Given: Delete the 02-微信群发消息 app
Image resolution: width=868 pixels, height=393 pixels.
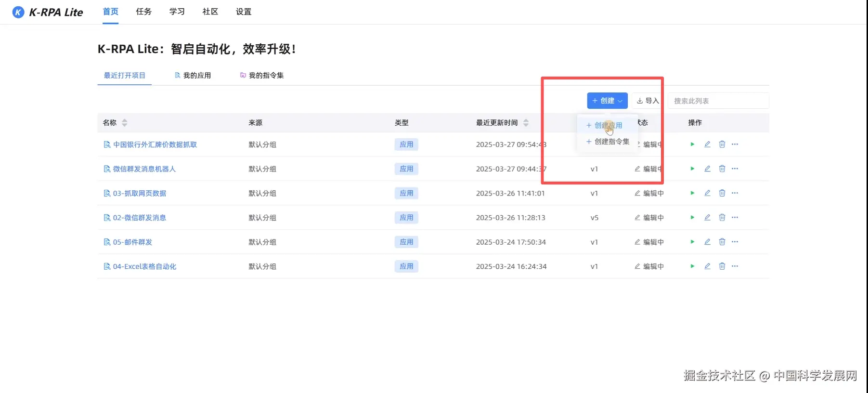Looking at the screenshot, I should (722, 217).
